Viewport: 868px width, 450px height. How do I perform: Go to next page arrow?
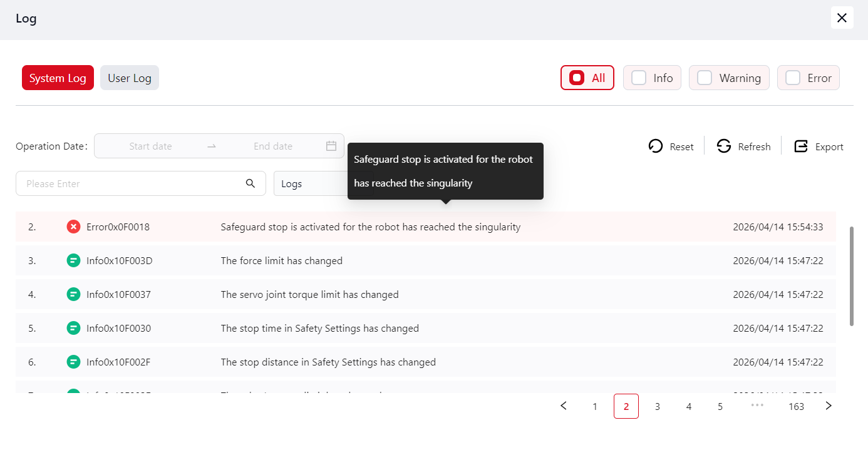(x=829, y=406)
